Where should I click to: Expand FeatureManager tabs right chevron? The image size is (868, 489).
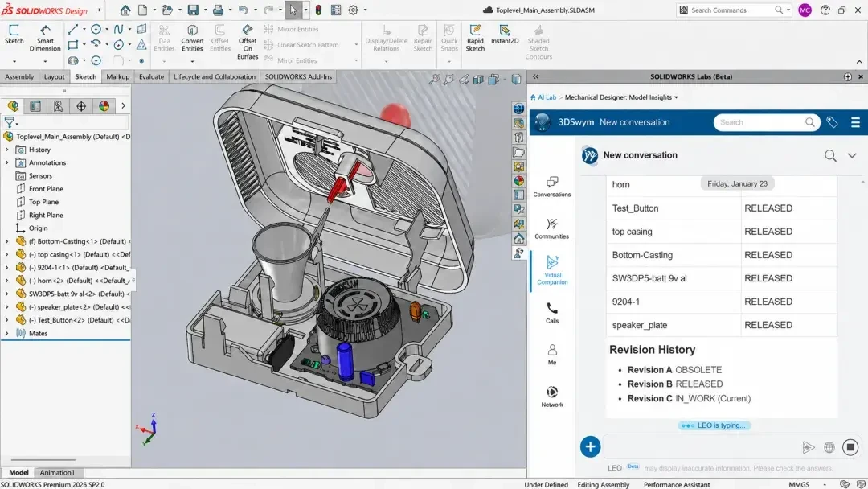click(124, 106)
